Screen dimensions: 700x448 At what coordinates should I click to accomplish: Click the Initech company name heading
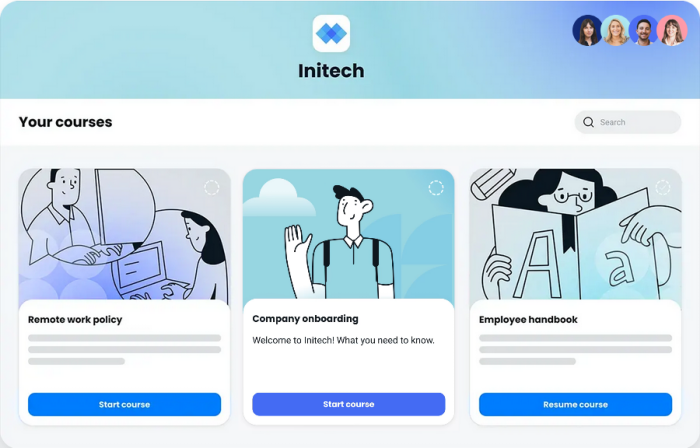coord(331,71)
